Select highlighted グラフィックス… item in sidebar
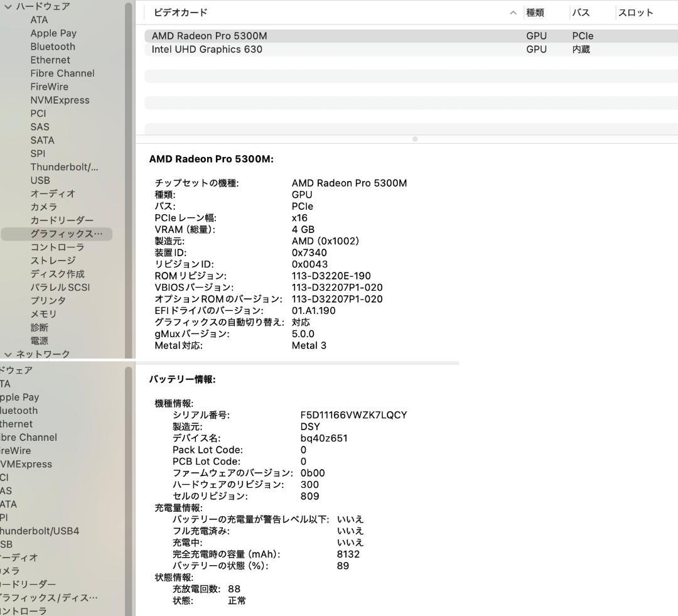The image size is (678, 616). coord(56,234)
